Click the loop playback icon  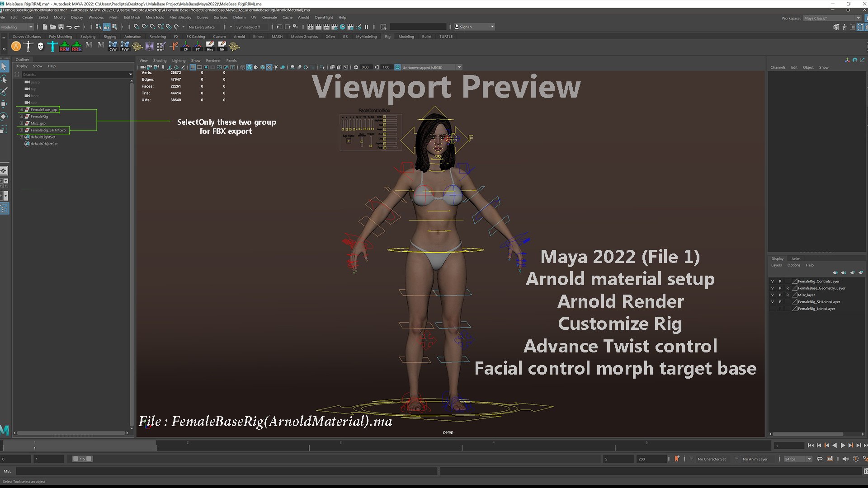pyautogui.click(x=820, y=459)
